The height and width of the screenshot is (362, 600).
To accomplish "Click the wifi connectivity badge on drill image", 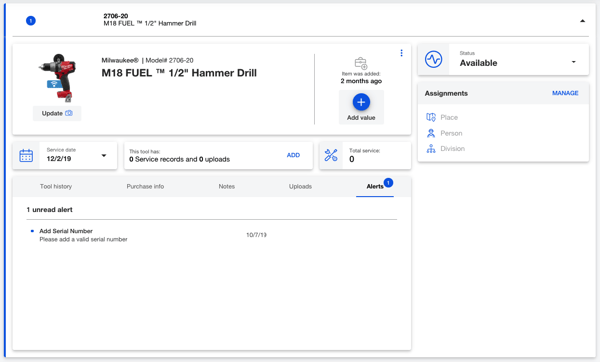I will 54,84.
